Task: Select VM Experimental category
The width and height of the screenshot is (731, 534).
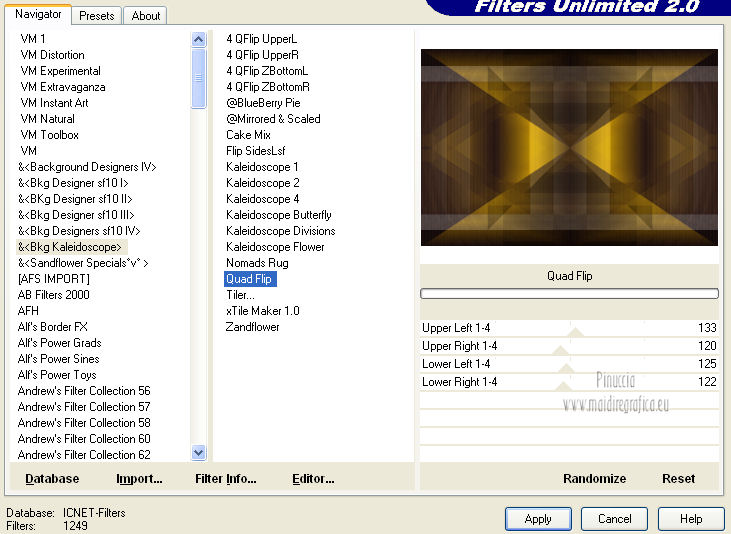Action: coord(61,71)
